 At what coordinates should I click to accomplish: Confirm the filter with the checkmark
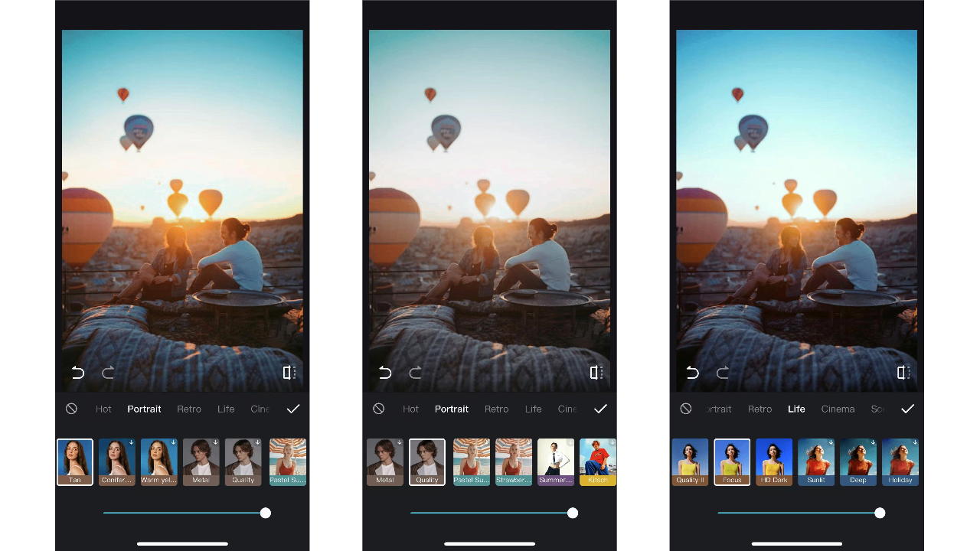point(293,408)
